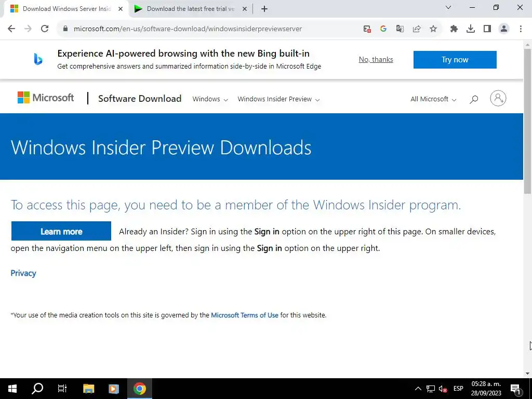Open File Explorer from taskbar
The image size is (532, 399).
(x=88, y=389)
